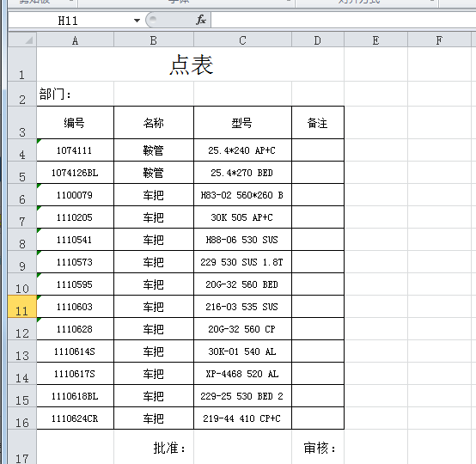Viewport: 476px width, 464px height.
Task: Click the 备注 header cell
Action: tap(318, 123)
